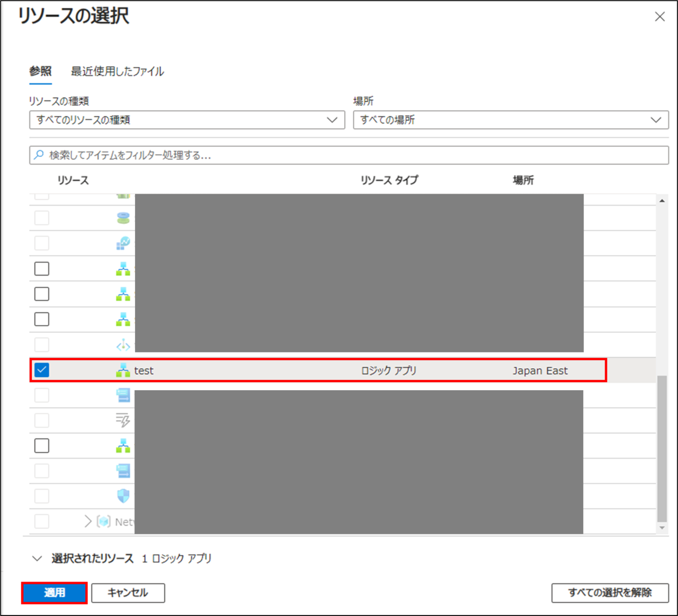The height and width of the screenshot is (616, 678).
Task: Click the キャンセル button
Action: pyautogui.click(x=128, y=593)
